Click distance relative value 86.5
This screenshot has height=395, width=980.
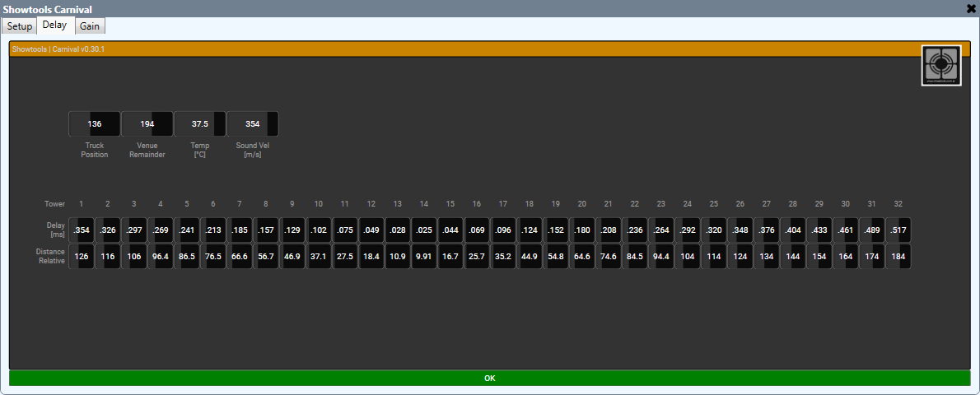[x=187, y=256]
